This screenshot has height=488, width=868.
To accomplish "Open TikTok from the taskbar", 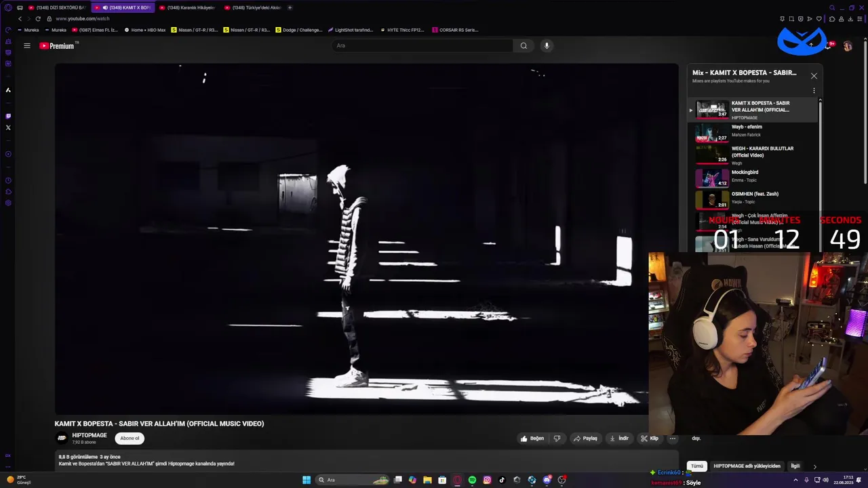I will [502, 480].
